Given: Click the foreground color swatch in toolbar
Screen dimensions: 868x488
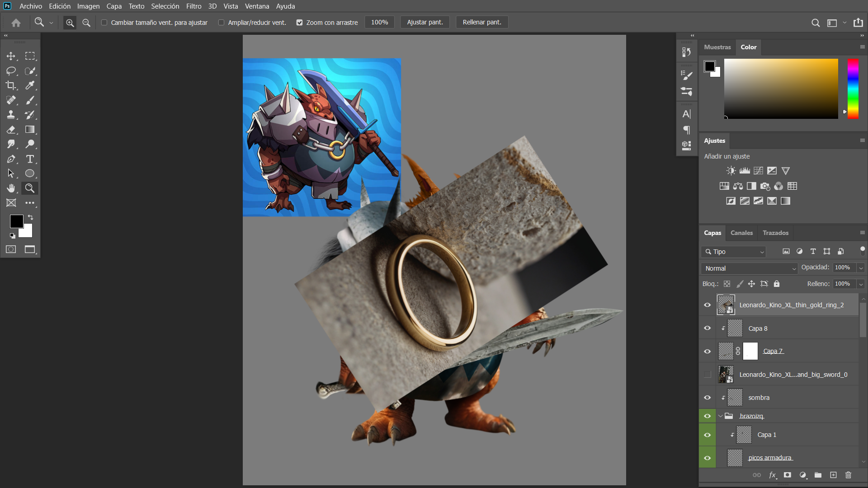Looking at the screenshot, I should click(x=16, y=221).
